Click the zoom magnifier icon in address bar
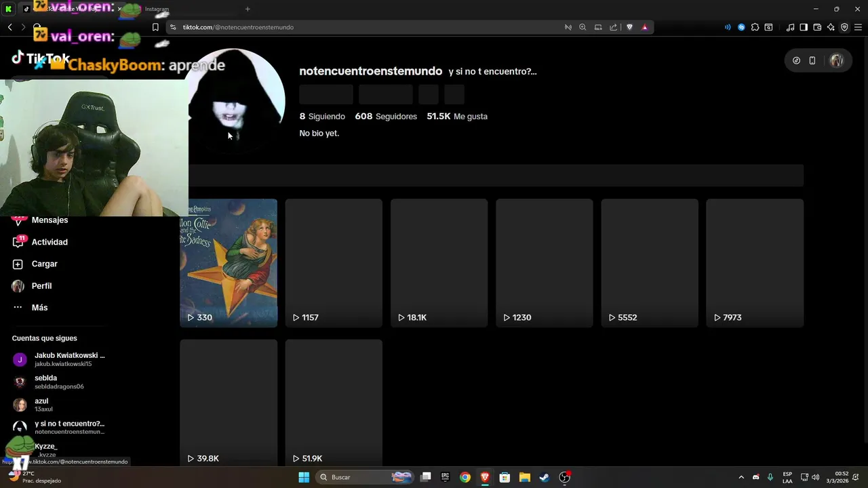The height and width of the screenshot is (488, 868). (583, 27)
